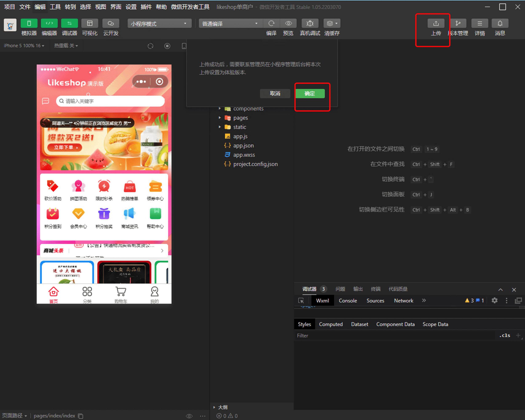Open the 普通编译 compile mode dropdown
Image resolution: width=525 pixels, height=420 pixels.
(x=230, y=24)
